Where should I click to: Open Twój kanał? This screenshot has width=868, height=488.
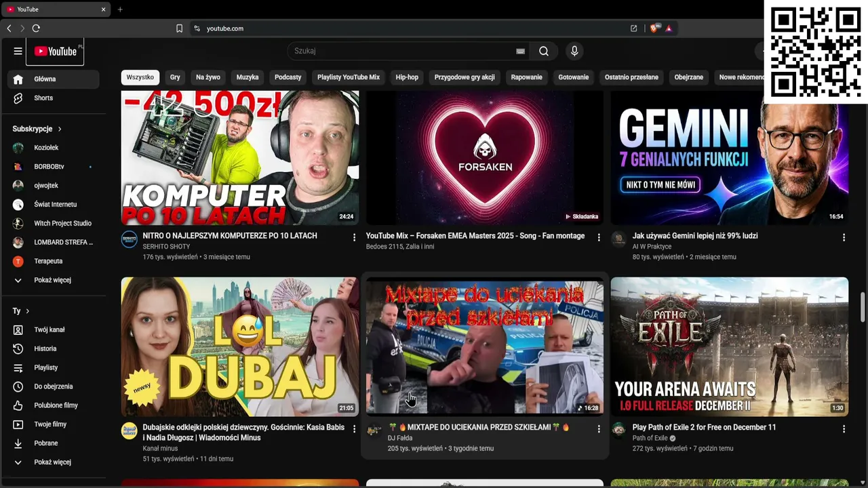point(54,329)
